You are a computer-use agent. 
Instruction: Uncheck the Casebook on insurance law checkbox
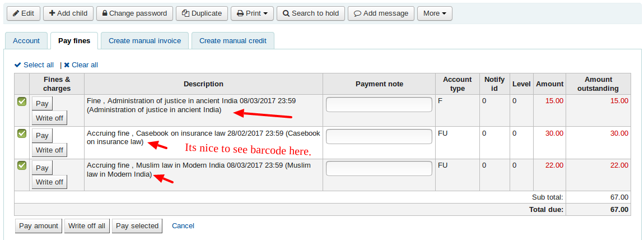pos(22,133)
